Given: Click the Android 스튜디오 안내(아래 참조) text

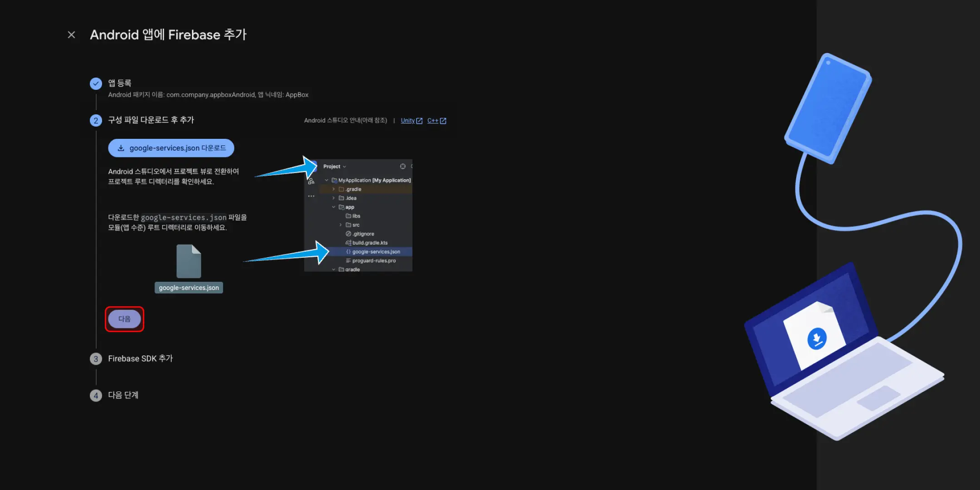Looking at the screenshot, I should pyautogui.click(x=346, y=120).
